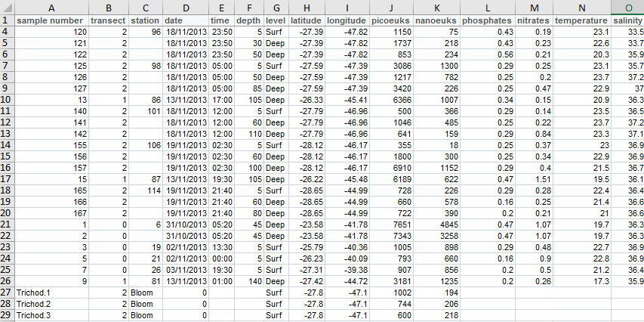Select the row 1 header
This screenshot has width=644, height=322.
(x=7, y=20)
